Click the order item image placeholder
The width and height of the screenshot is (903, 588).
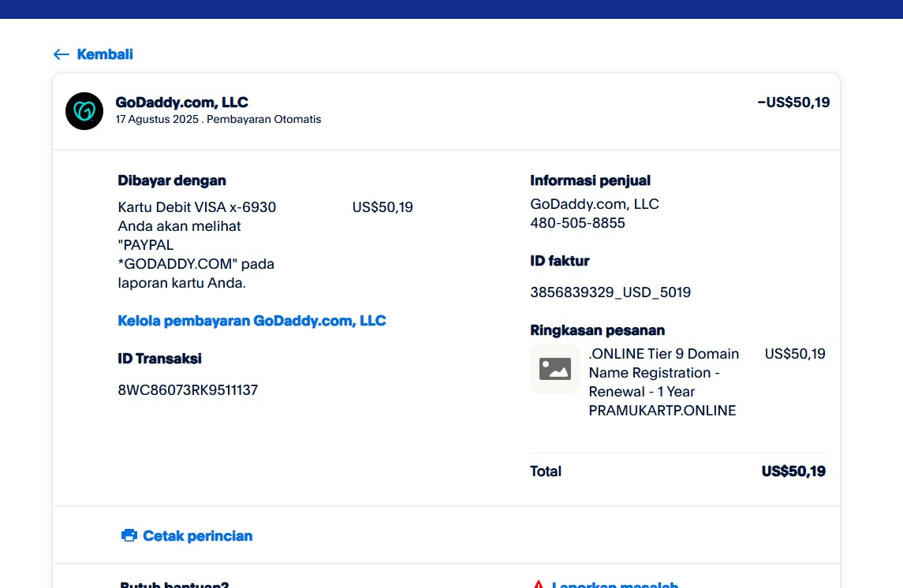point(554,369)
